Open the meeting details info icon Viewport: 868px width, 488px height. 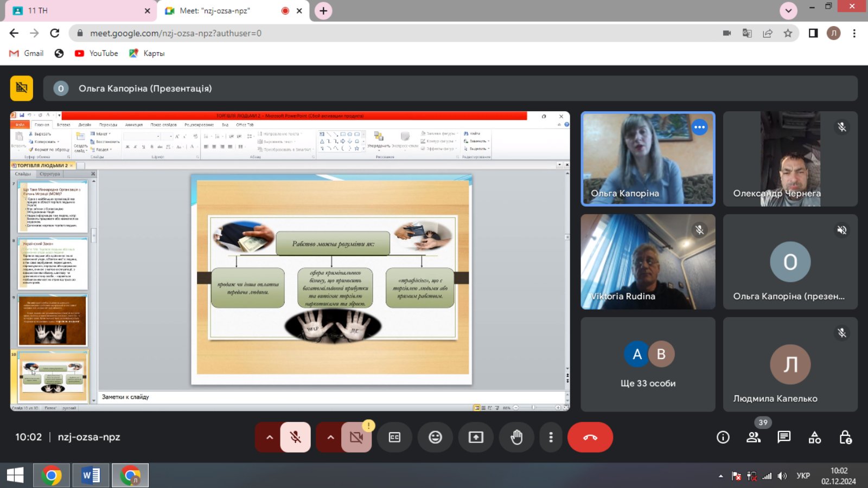[723, 437]
